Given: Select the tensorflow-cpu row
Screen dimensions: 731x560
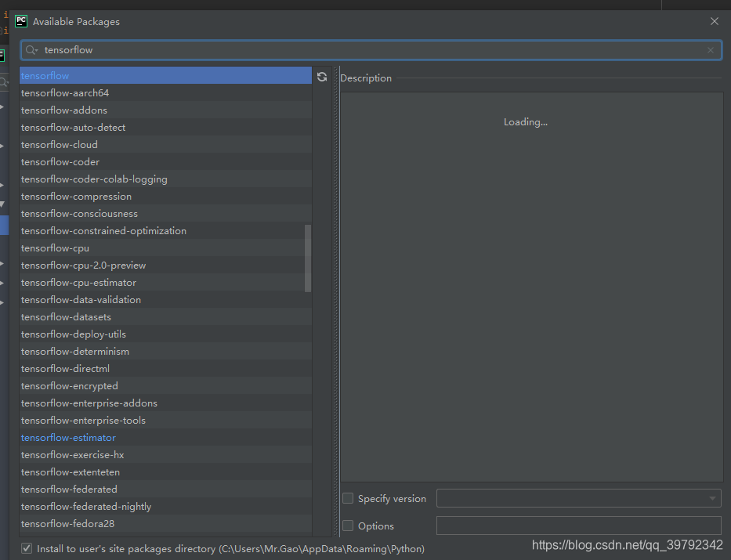Looking at the screenshot, I should pos(165,247).
